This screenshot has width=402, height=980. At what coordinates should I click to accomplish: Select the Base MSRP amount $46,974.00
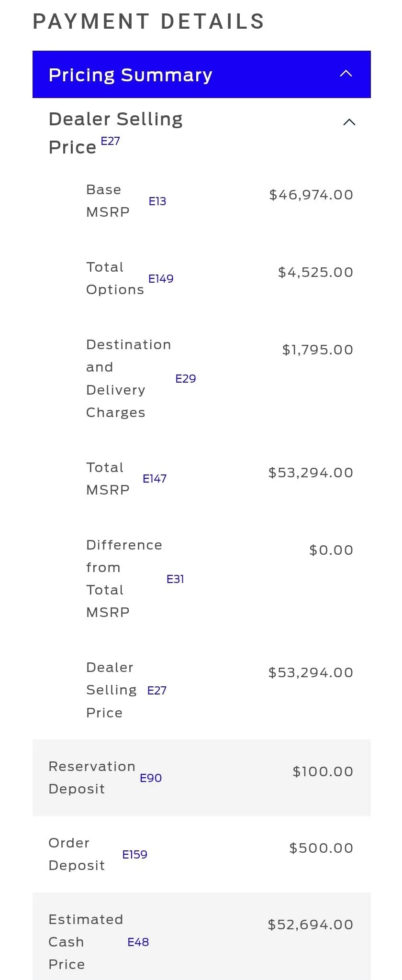click(311, 195)
